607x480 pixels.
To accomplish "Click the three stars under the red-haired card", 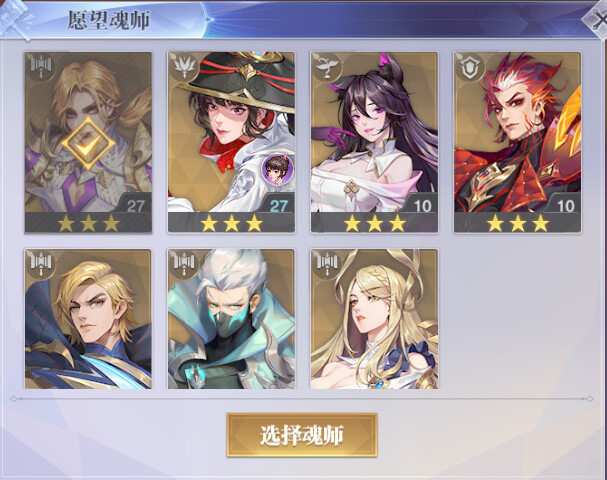I will click(x=518, y=223).
